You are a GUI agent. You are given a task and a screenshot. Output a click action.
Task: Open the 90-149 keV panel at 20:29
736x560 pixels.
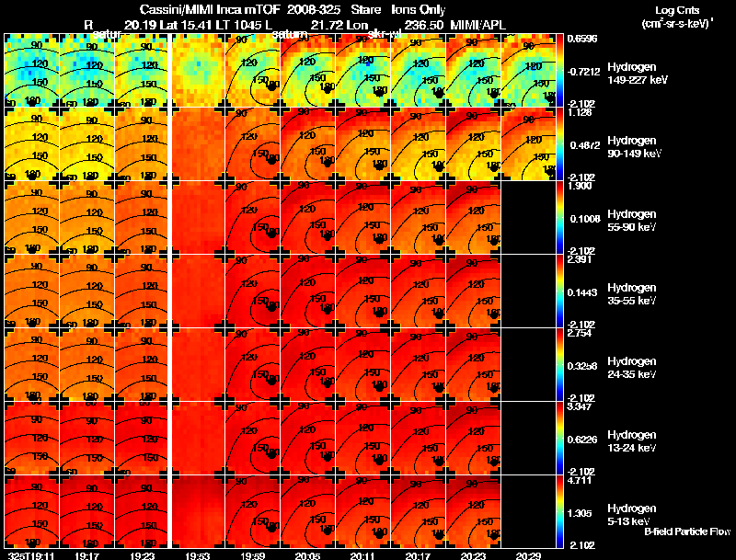[528, 144]
